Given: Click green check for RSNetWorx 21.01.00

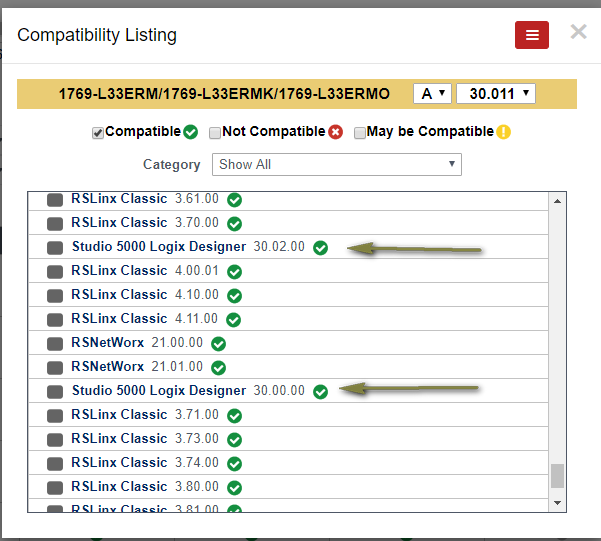Looking at the screenshot, I should pyautogui.click(x=218, y=368).
